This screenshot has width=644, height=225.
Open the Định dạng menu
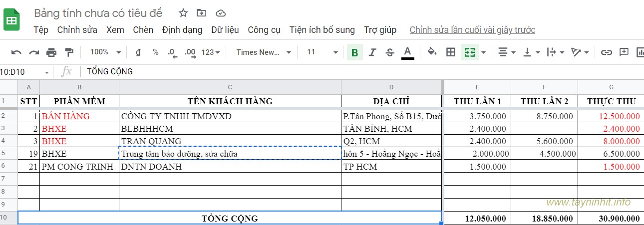182,30
